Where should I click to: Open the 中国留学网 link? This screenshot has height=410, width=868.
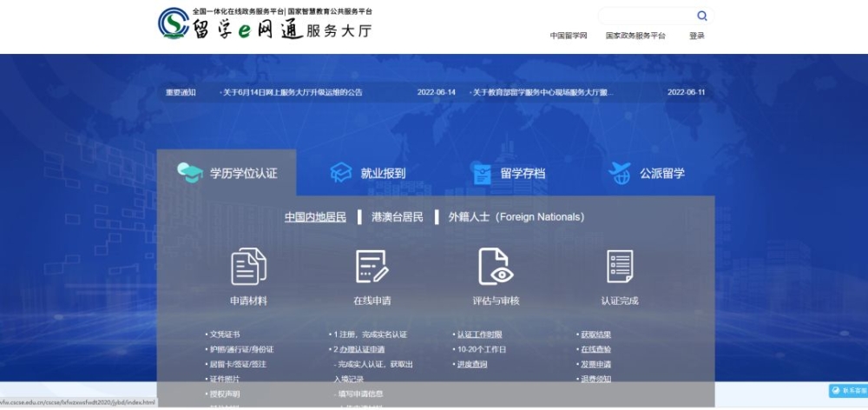[569, 36]
